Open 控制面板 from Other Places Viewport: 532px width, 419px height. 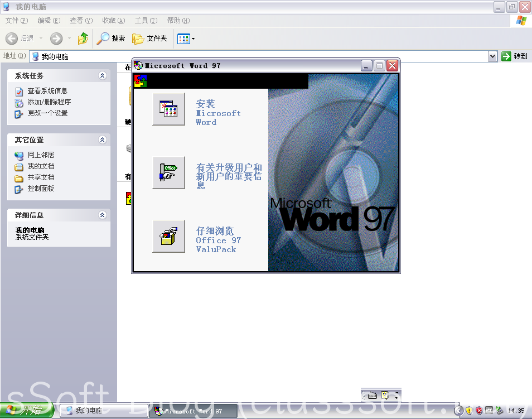[x=41, y=189]
